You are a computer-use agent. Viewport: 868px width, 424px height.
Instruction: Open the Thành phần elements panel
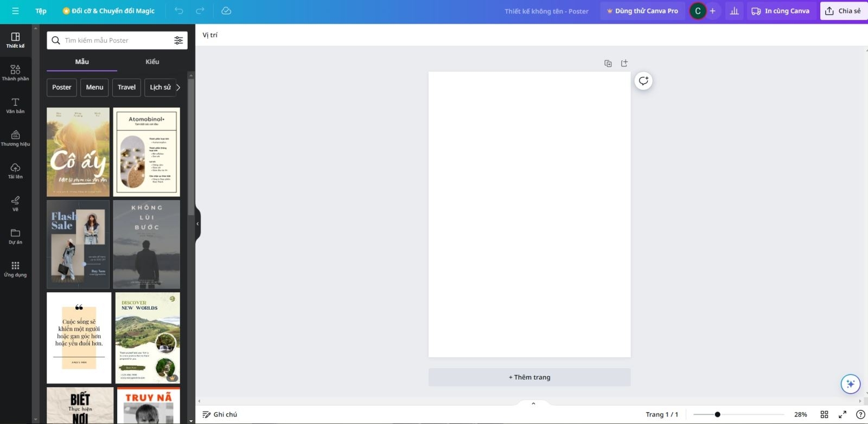(15, 73)
